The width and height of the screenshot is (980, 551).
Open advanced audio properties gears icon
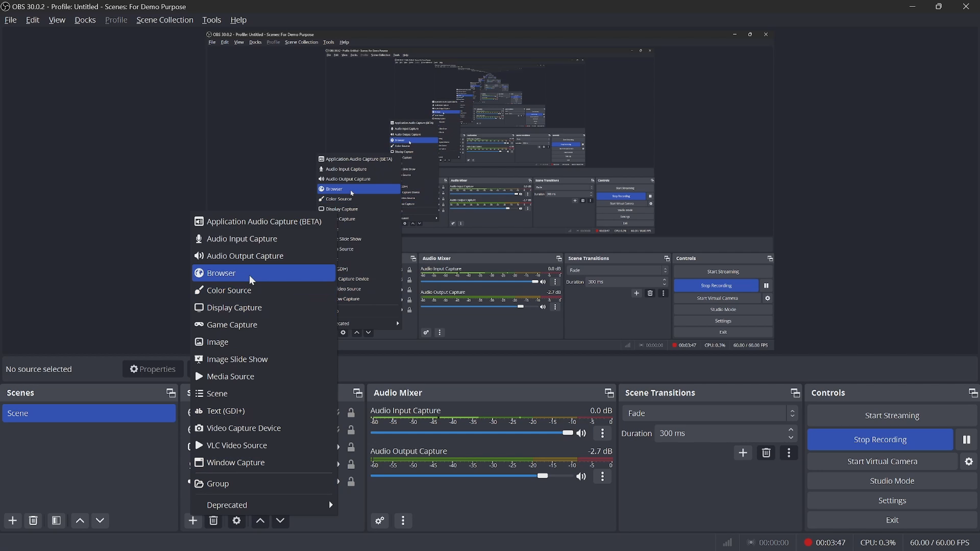tap(380, 521)
